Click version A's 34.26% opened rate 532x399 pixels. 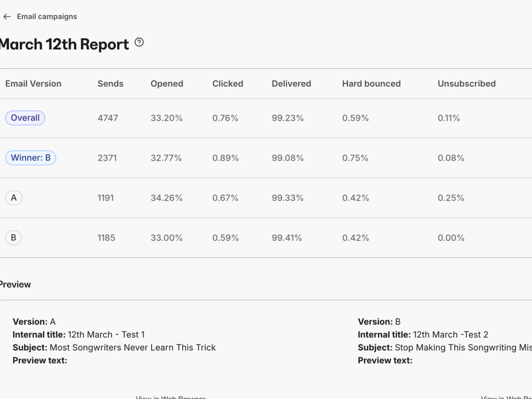[167, 198]
